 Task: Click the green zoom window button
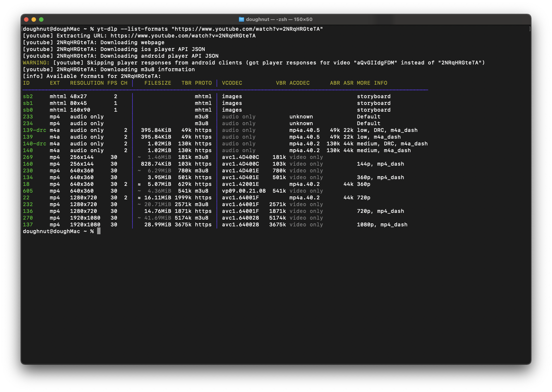point(41,19)
